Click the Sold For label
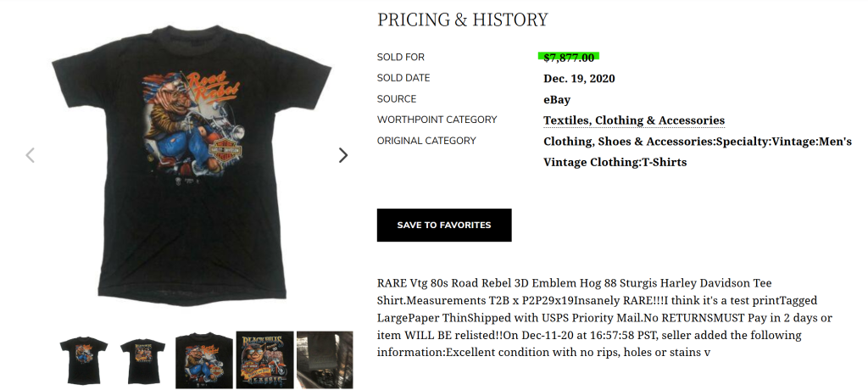Viewport: 868px width, 390px height. tap(401, 58)
